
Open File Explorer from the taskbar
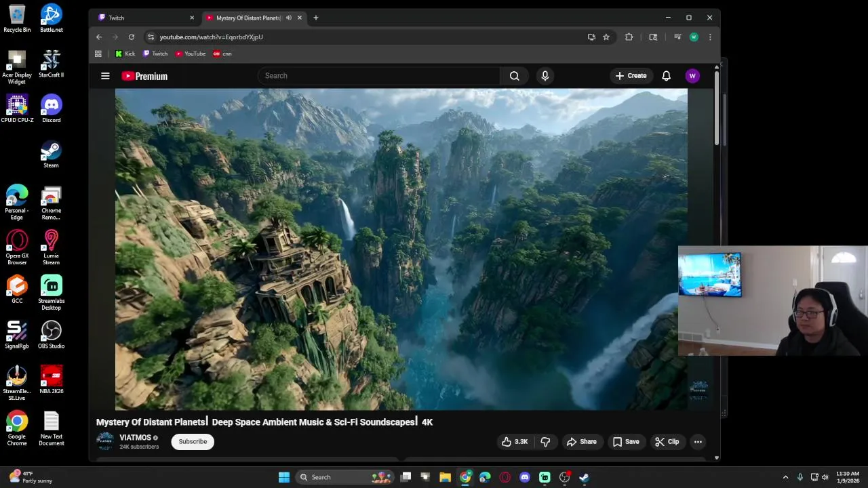(x=445, y=477)
